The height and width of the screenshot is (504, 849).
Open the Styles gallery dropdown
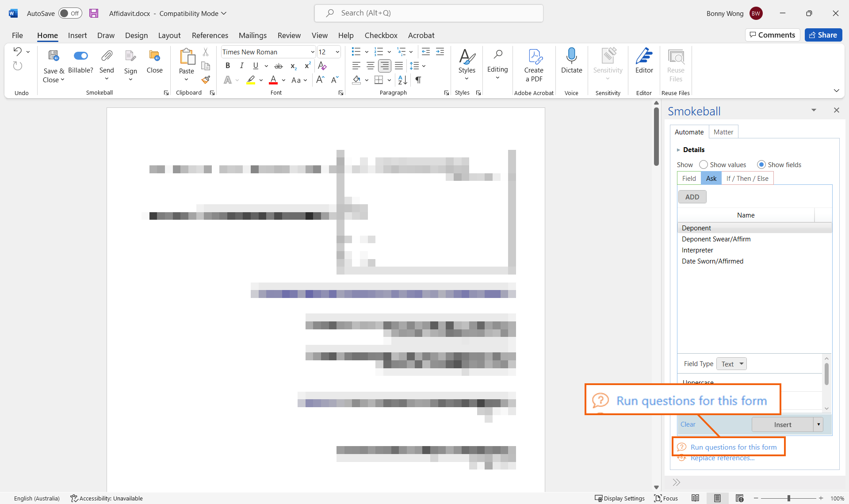point(467,79)
